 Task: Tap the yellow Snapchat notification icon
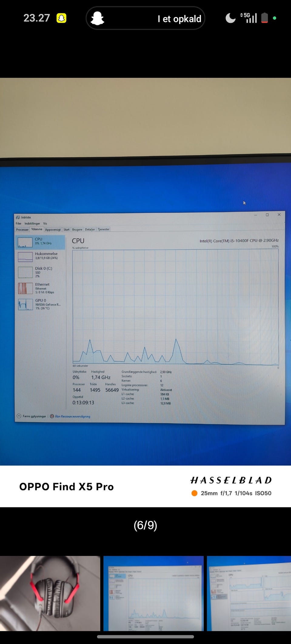[62, 18]
